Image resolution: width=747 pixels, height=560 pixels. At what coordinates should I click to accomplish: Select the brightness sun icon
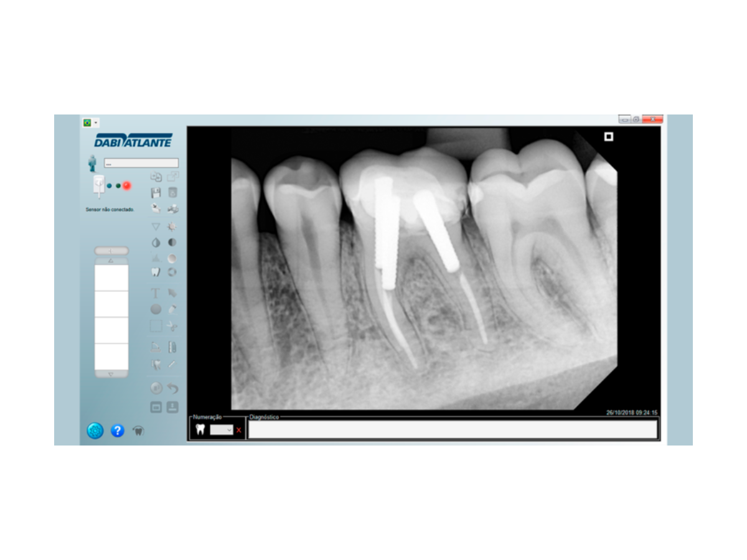(x=172, y=226)
